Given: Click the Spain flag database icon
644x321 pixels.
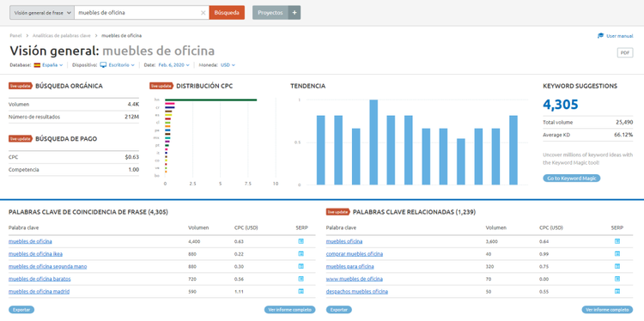Looking at the screenshot, I should coord(37,65).
